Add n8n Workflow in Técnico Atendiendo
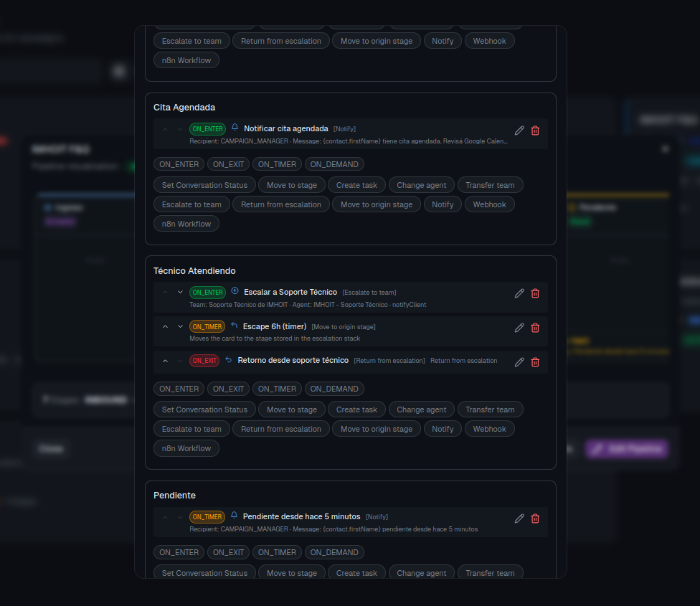Screen dimensions: 700x606 [186, 448]
